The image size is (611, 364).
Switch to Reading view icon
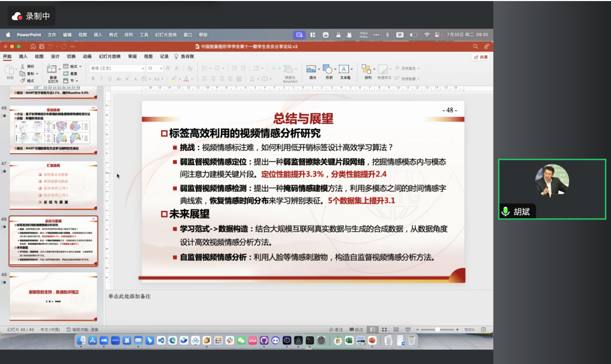[396, 330]
